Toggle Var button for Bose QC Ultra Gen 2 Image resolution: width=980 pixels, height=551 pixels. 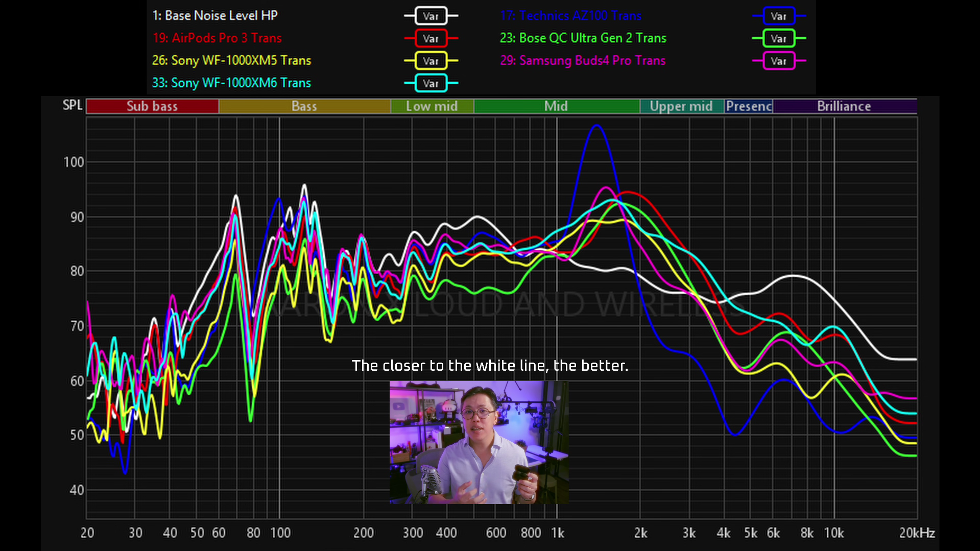[778, 38]
